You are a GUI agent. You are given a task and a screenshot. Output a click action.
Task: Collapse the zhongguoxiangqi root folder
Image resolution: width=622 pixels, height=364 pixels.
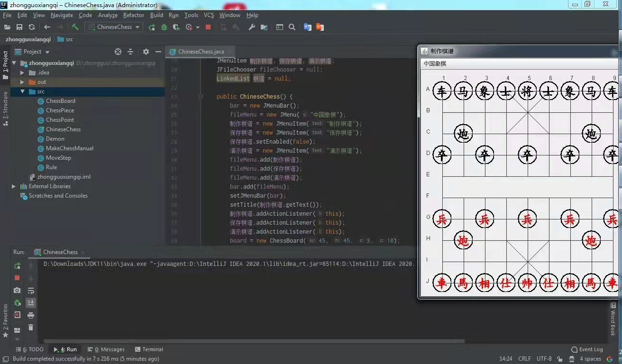[x=14, y=63]
